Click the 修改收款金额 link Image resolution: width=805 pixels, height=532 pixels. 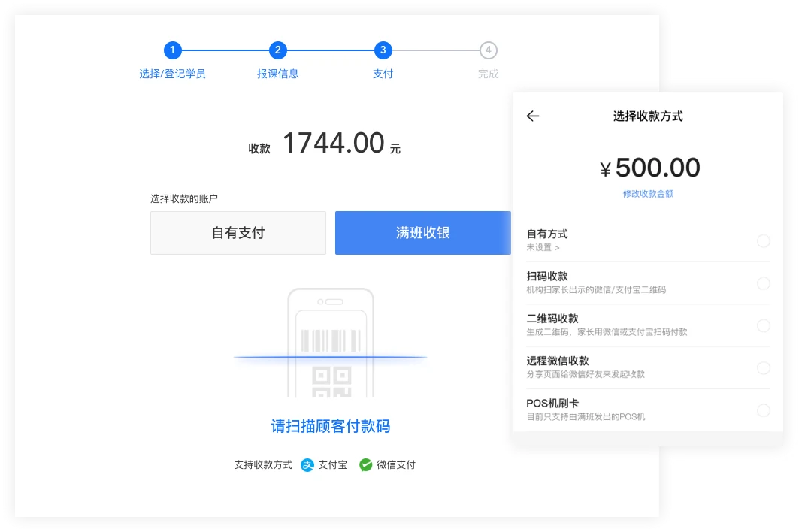point(648,194)
